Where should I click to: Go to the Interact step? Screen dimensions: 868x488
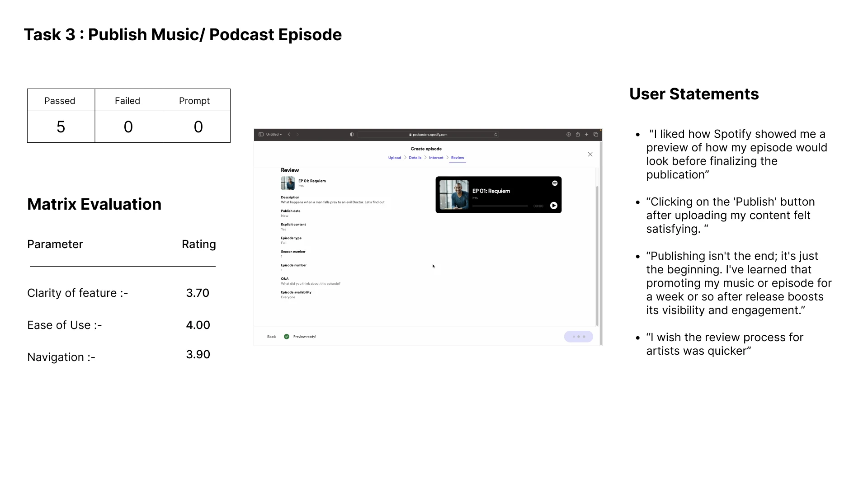[x=436, y=158]
